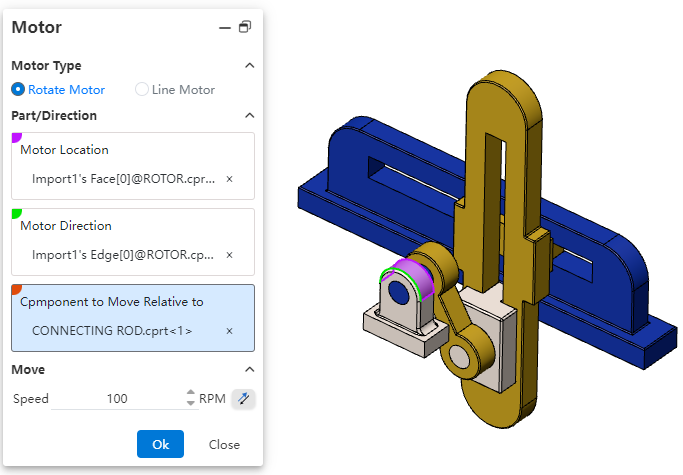Remove CONNECTING ROD component selection

click(x=229, y=331)
